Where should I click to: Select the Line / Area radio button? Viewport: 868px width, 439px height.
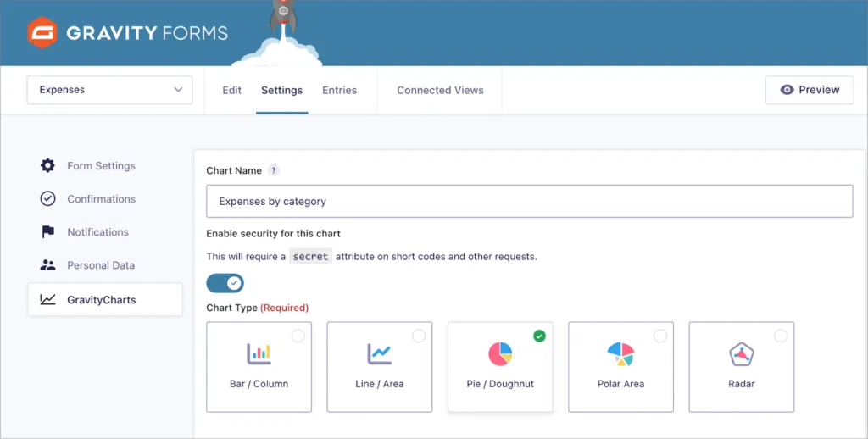click(x=419, y=336)
